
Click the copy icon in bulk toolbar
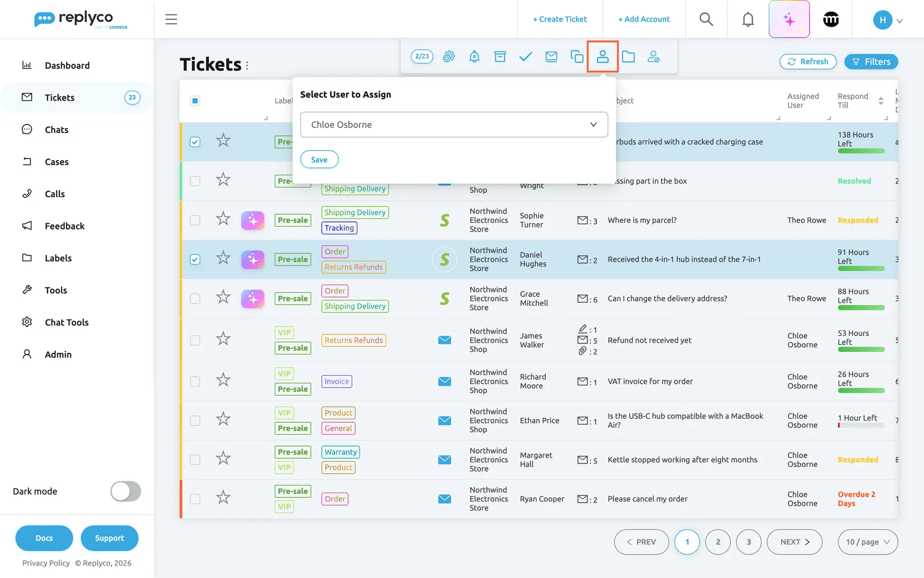[577, 57]
